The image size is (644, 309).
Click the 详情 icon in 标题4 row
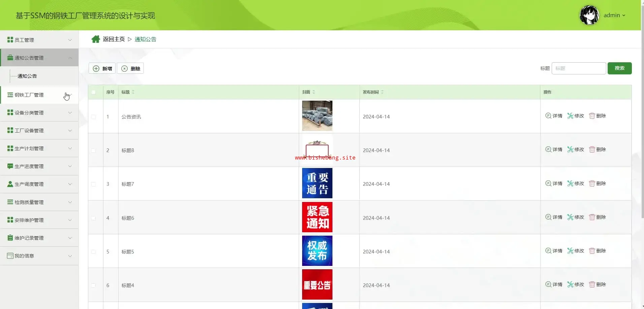pyautogui.click(x=548, y=284)
